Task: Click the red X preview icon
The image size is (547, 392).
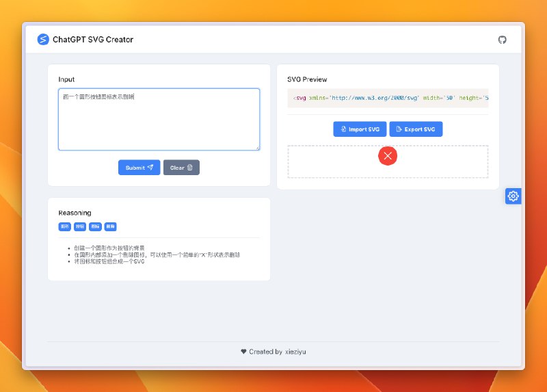Action: (388, 156)
